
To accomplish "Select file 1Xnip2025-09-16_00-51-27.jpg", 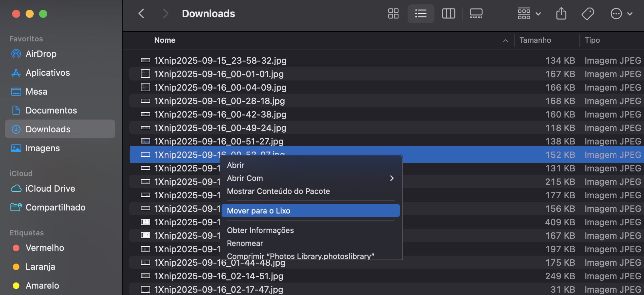I will pos(219,141).
